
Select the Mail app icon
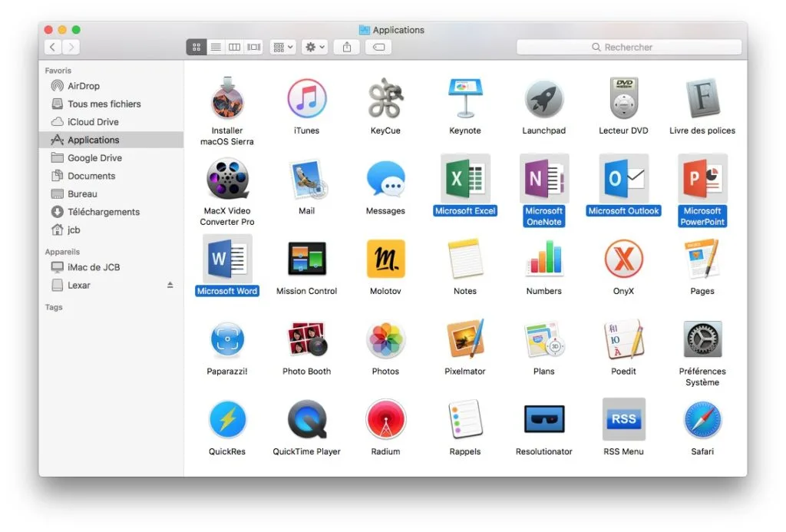click(306, 179)
